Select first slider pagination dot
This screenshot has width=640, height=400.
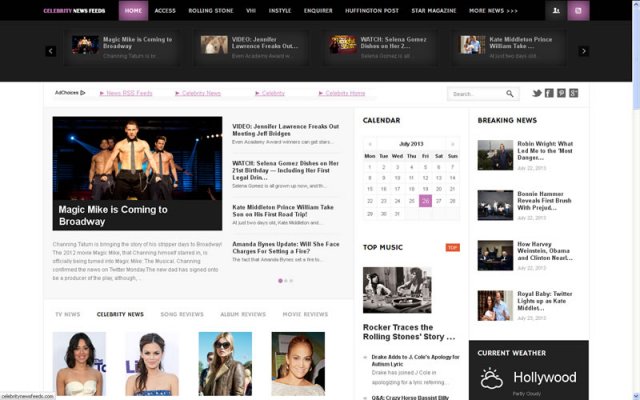pyautogui.click(x=280, y=281)
